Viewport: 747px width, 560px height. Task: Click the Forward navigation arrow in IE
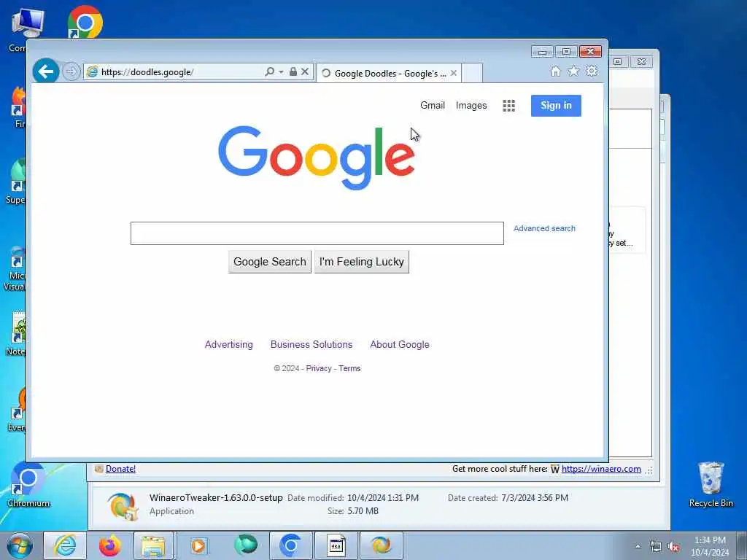pyautogui.click(x=71, y=72)
